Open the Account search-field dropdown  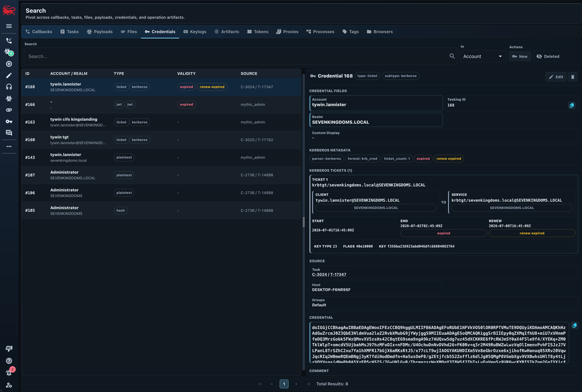click(482, 57)
